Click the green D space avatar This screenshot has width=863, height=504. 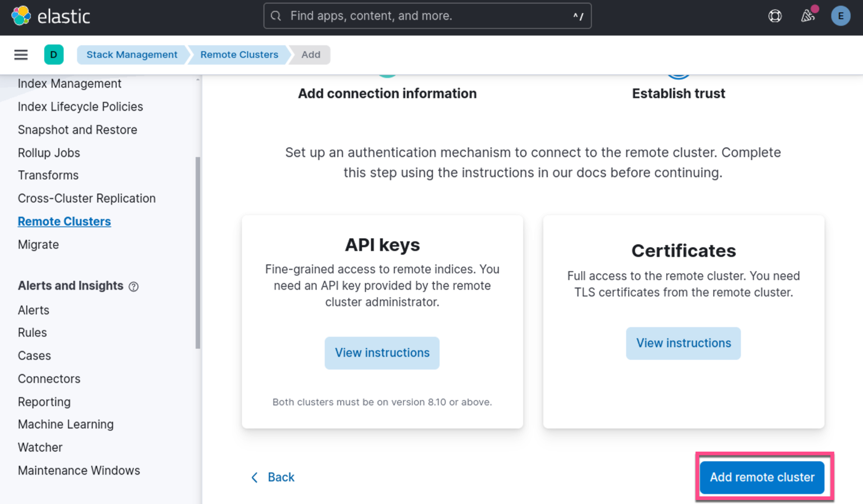(x=54, y=55)
